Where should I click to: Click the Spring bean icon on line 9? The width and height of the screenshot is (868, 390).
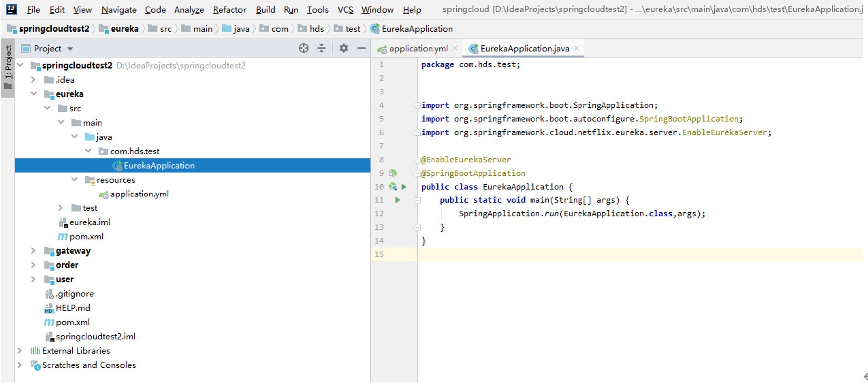point(393,173)
